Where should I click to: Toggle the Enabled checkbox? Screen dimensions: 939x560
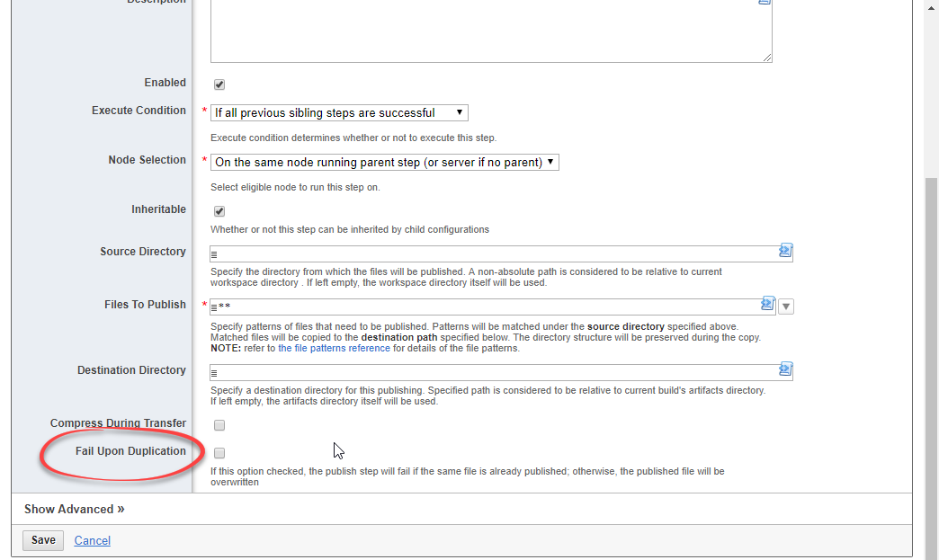(x=219, y=84)
